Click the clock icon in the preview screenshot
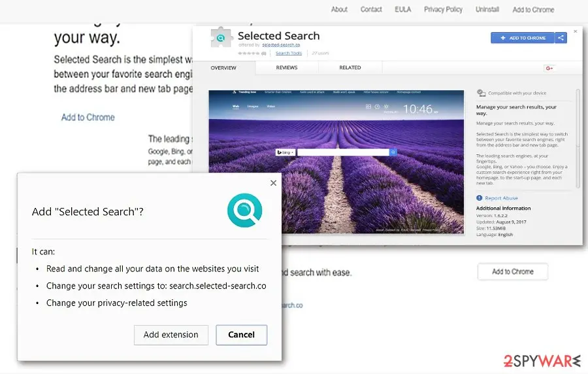This screenshot has width=588, height=374. (377, 107)
